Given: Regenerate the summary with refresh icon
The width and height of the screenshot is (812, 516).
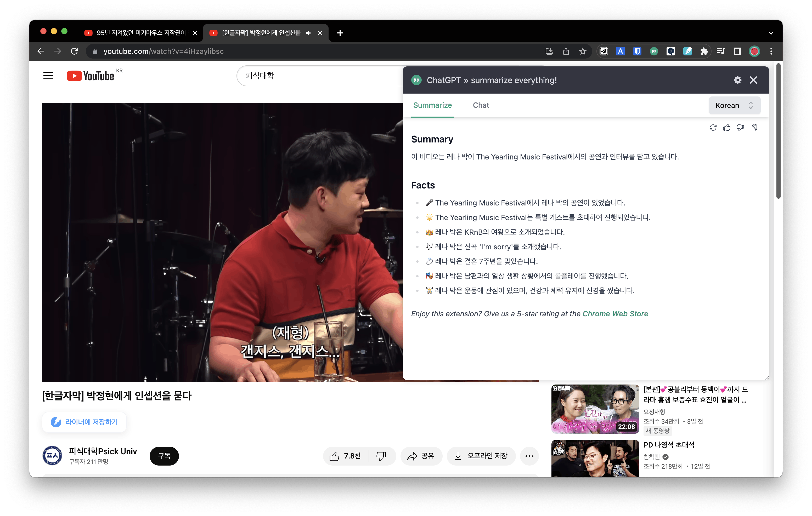Looking at the screenshot, I should [x=713, y=128].
